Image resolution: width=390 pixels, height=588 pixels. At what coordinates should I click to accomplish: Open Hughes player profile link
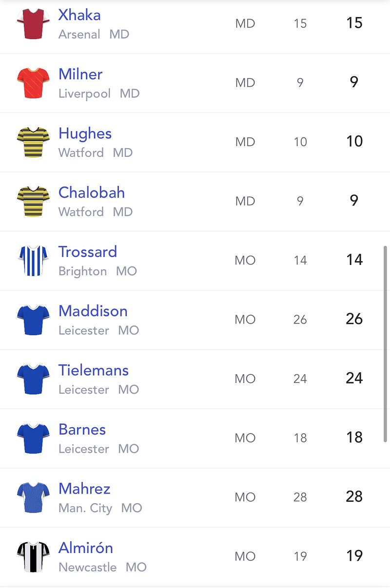point(85,134)
